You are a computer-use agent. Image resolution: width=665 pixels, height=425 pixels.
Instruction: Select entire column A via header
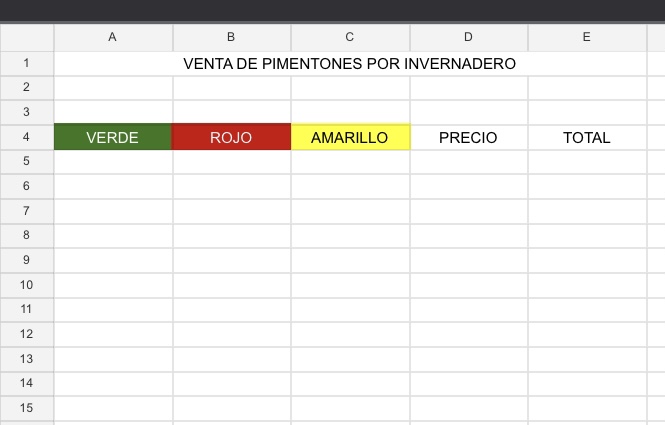click(113, 37)
